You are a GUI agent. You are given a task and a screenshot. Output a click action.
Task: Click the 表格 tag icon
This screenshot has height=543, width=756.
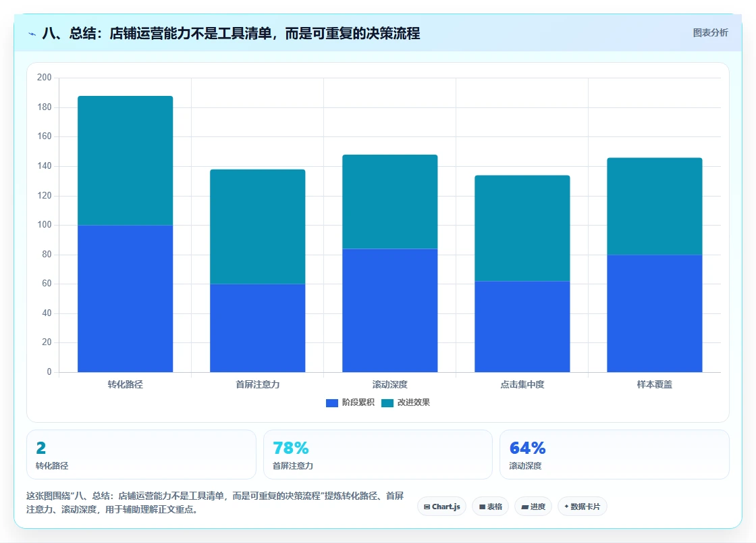pos(482,507)
